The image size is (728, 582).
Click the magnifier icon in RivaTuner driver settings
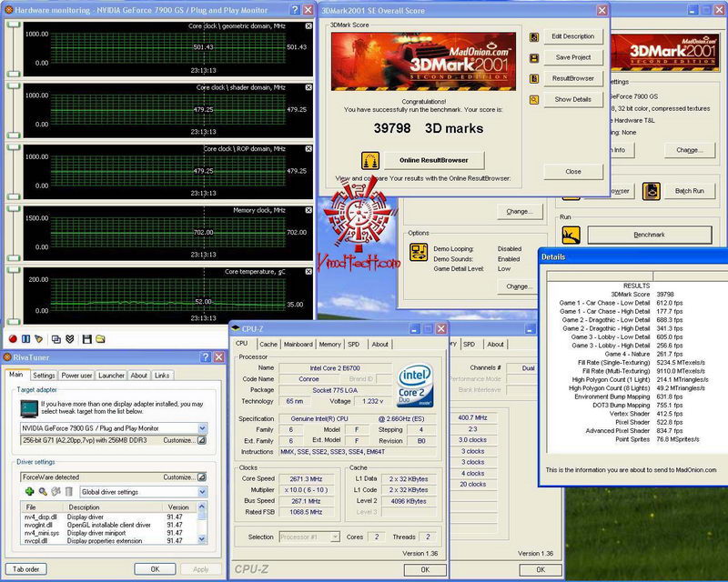tap(42, 492)
